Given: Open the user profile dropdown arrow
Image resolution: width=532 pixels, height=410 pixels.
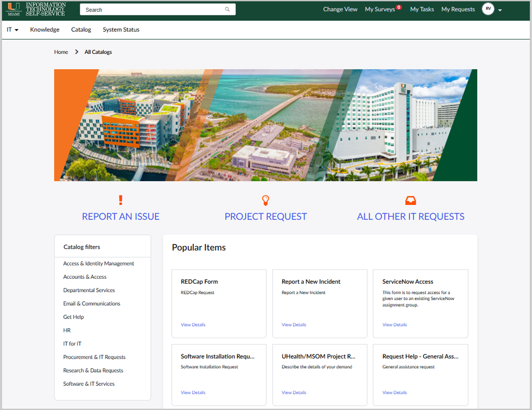Looking at the screenshot, I should click(x=500, y=10).
